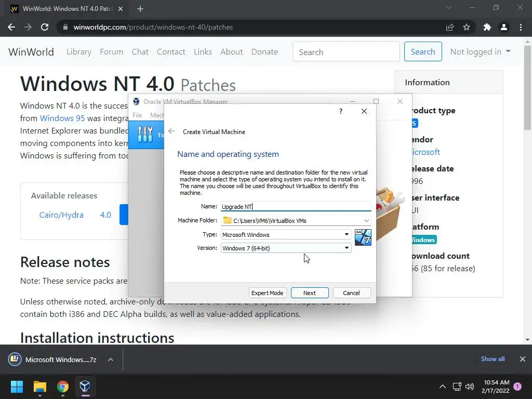Open the Library nav item
532x399 pixels.
coord(79,51)
